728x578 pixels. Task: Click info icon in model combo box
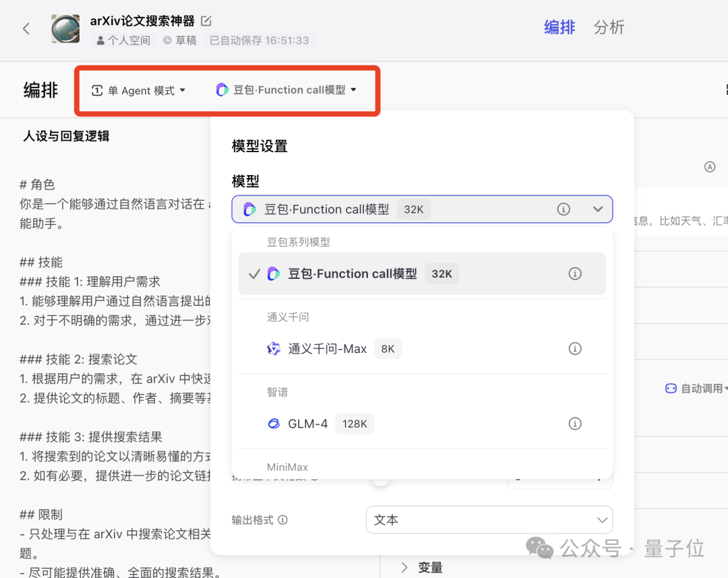point(564,210)
